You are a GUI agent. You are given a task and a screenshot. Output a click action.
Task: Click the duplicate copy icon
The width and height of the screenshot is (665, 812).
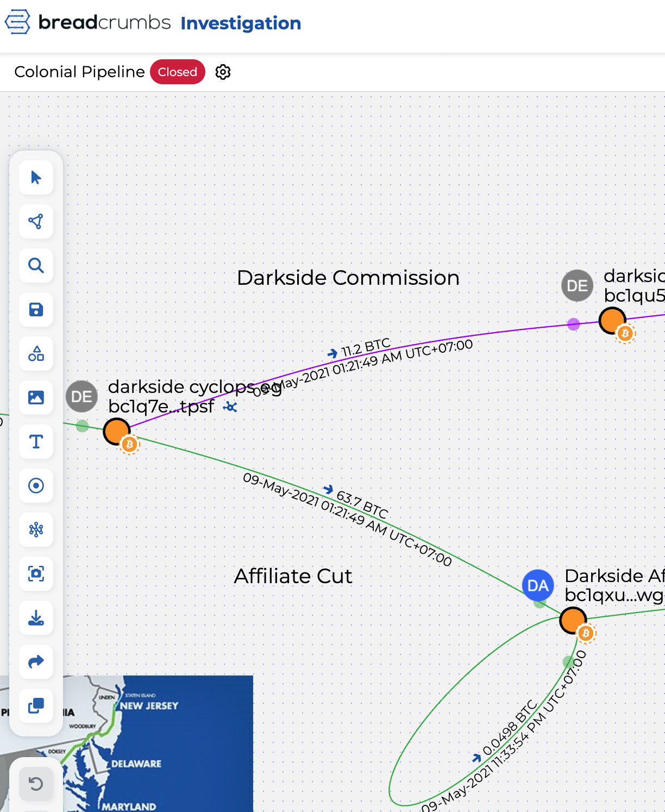pos(36,706)
